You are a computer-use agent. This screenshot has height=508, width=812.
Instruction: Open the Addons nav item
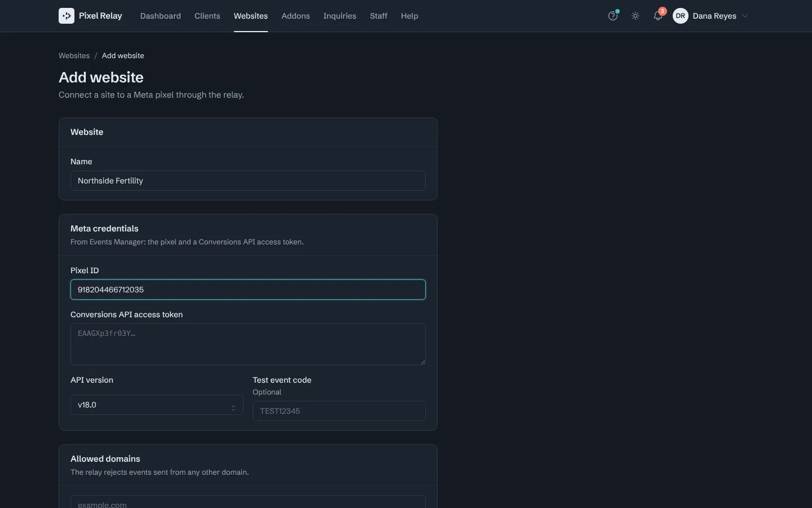point(295,16)
